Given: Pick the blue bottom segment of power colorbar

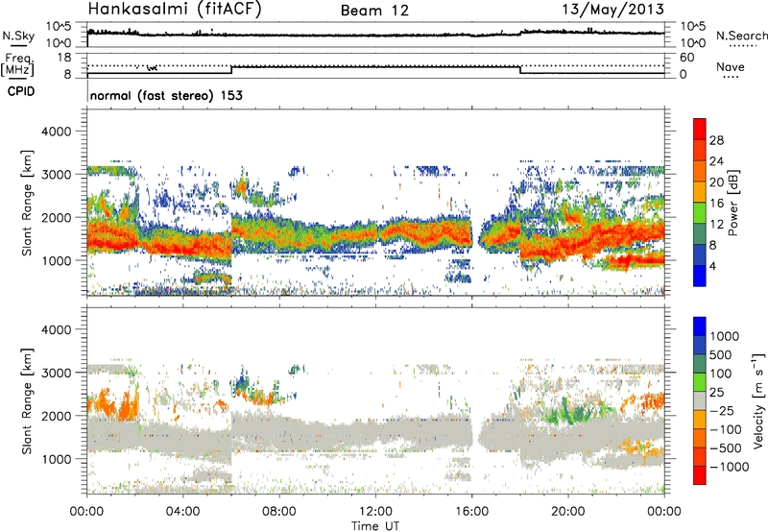Looking at the screenshot, I should [x=700, y=276].
